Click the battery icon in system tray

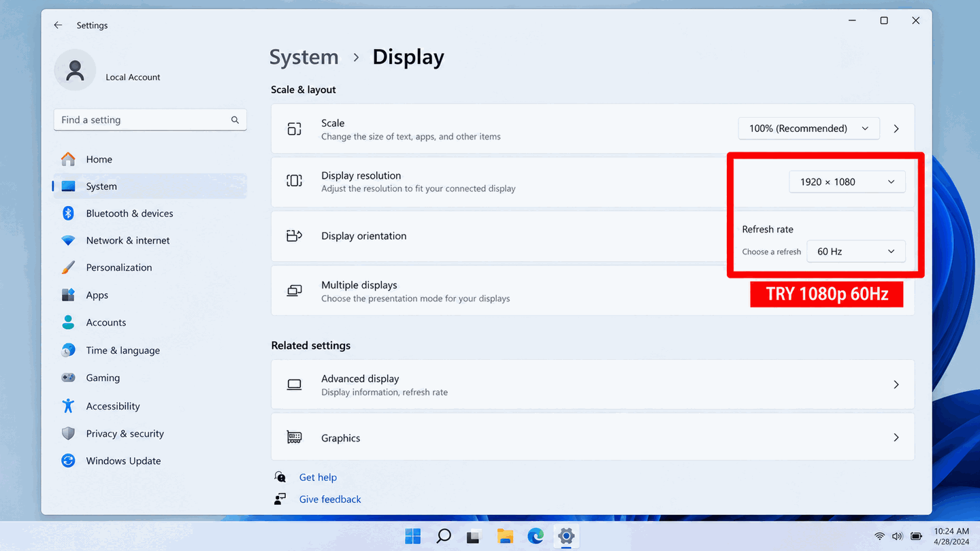tap(917, 536)
